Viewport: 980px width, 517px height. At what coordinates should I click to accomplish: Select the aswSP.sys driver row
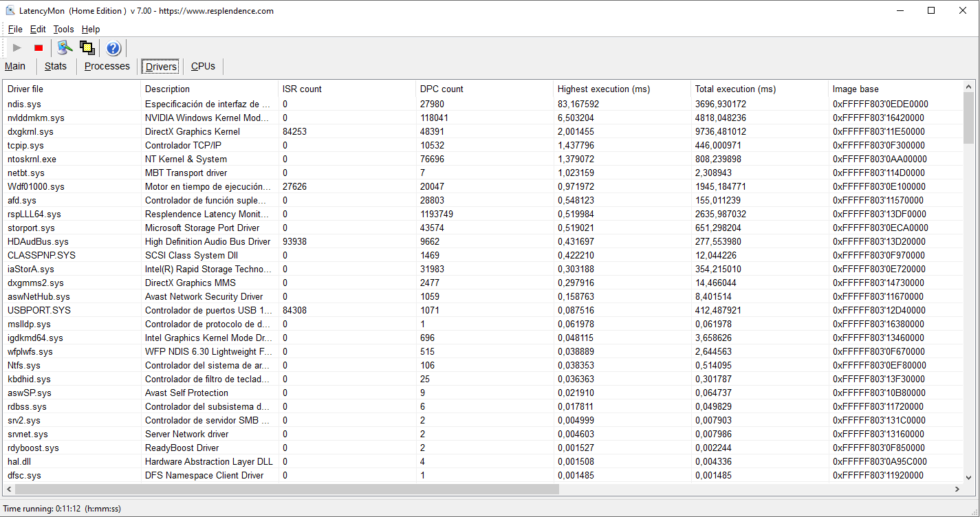point(483,393)
